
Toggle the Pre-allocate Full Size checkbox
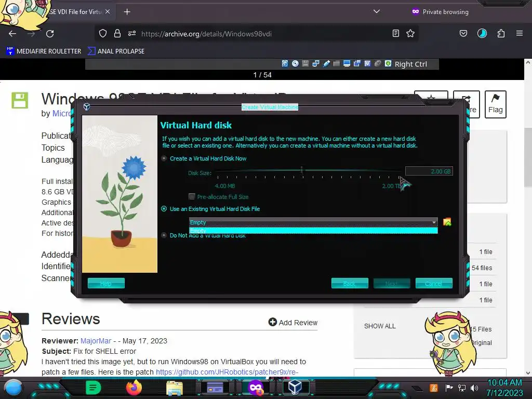pos(192,196)
